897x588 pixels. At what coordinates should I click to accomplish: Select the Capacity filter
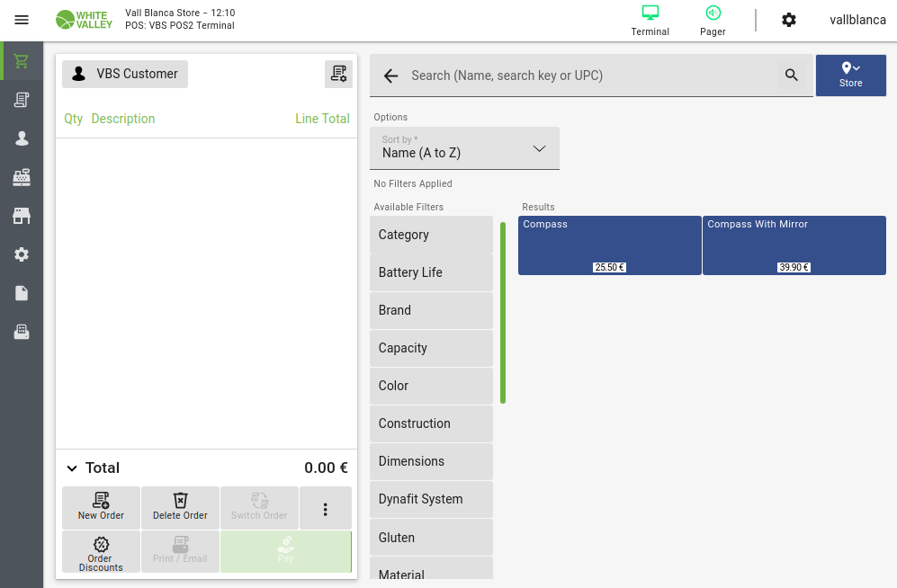(x=431, y=347)
